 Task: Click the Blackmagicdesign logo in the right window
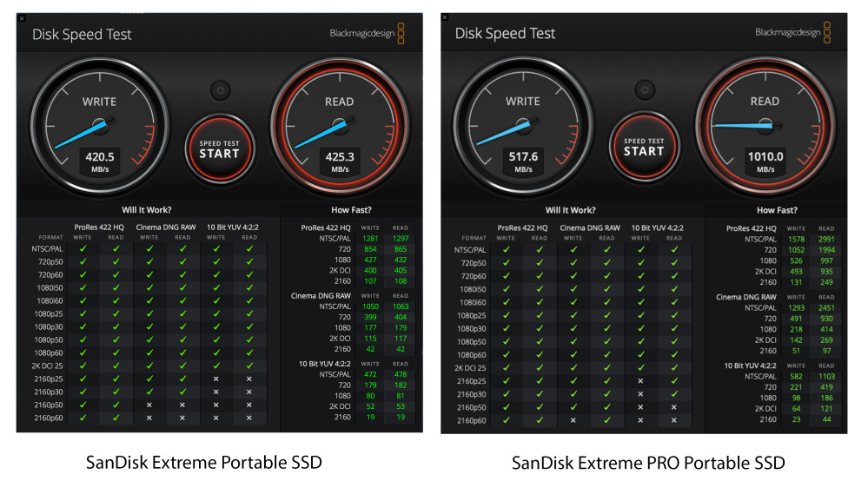pos(792,32)
